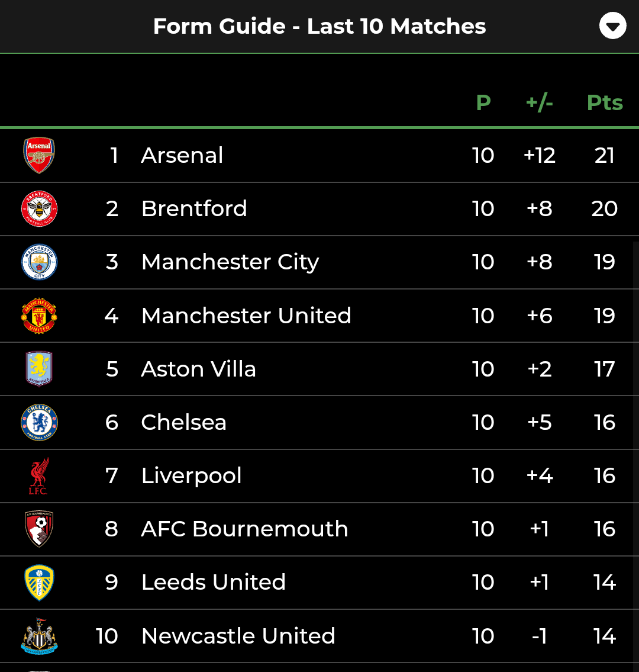
Task: Click the Manchester City crest icon
Action: [x=39, y=262]
